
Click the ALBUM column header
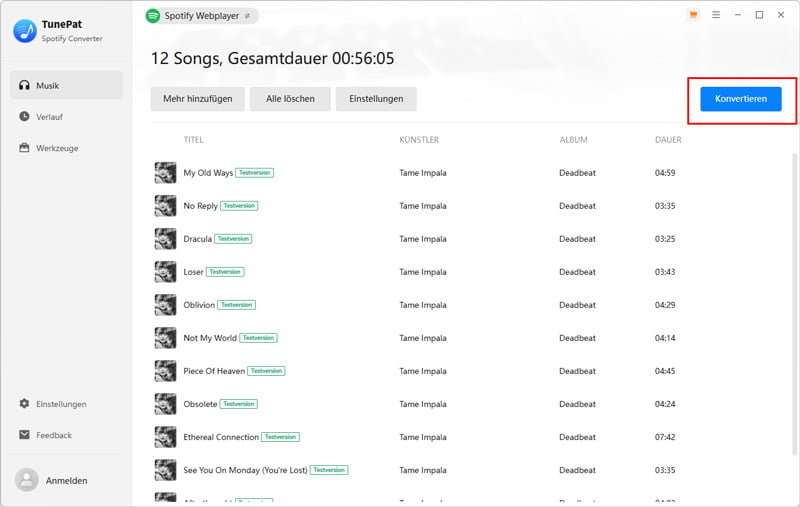point(573,140)
